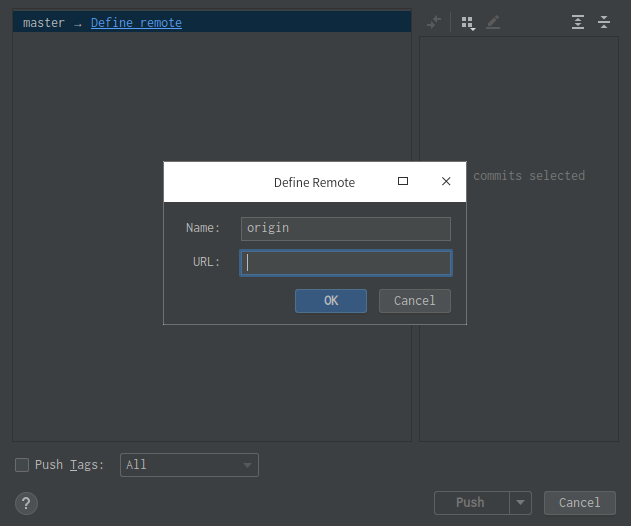The height and width of the screenshot is (526, 631).
Task: Open the Group By grid icon
Action: 468,23
